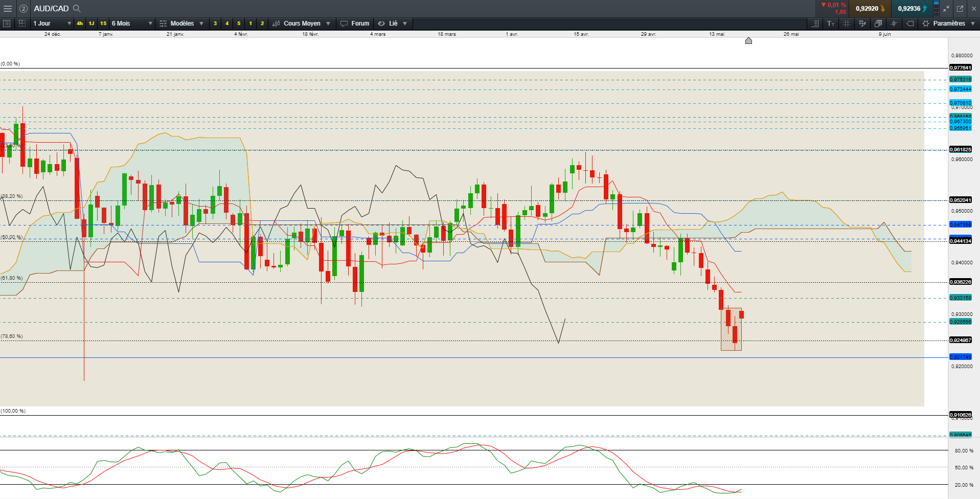Click the 0,944134 price level tag
Viewport: 980px width, 499px height.
tap(961, 241)
